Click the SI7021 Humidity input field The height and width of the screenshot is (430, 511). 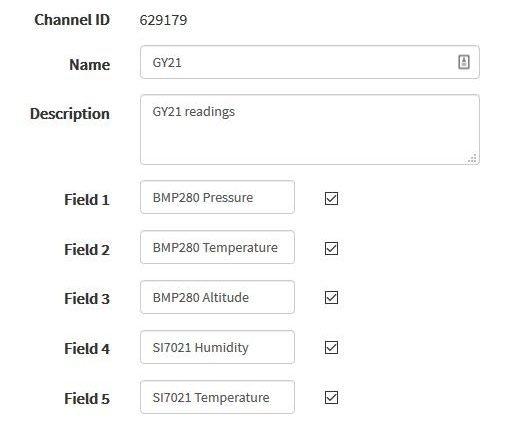coord(217,347)
